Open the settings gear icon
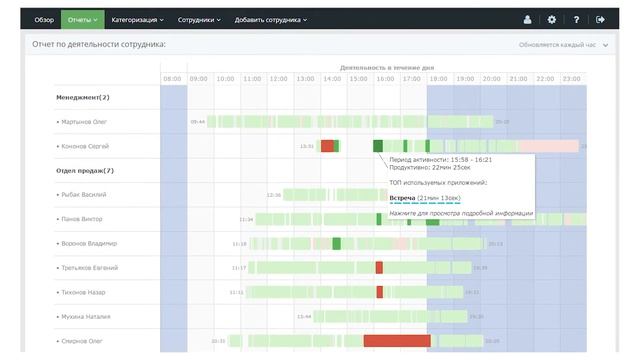The width and height of the screenshot is (640, 360). pos(551,20)
